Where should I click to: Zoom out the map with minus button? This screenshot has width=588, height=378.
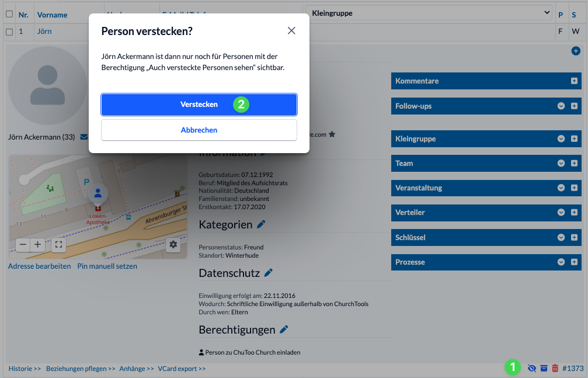[23, 245]
